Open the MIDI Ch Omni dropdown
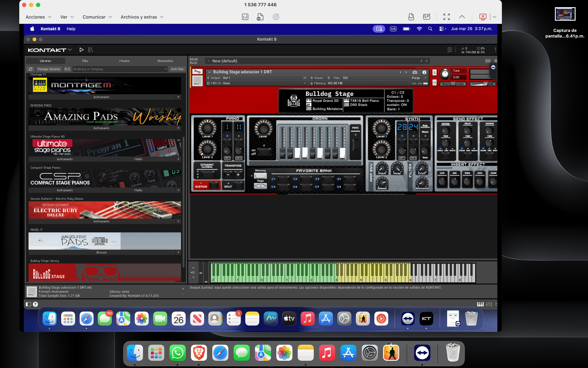 pyautogui.click(x=305, y=83)
